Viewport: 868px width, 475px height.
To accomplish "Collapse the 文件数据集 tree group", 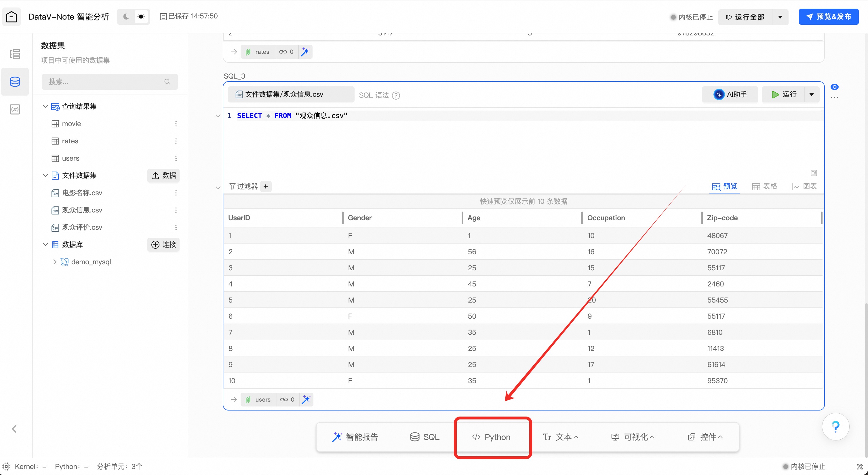I will (x=45, y=175).
